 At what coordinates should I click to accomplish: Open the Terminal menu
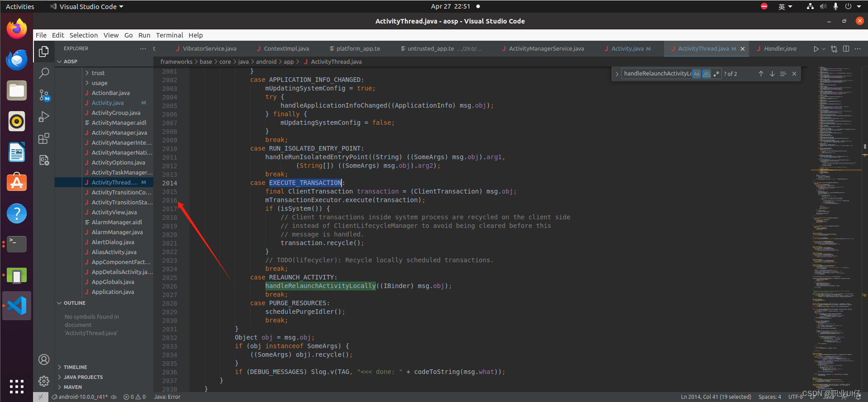coord(170,35)
